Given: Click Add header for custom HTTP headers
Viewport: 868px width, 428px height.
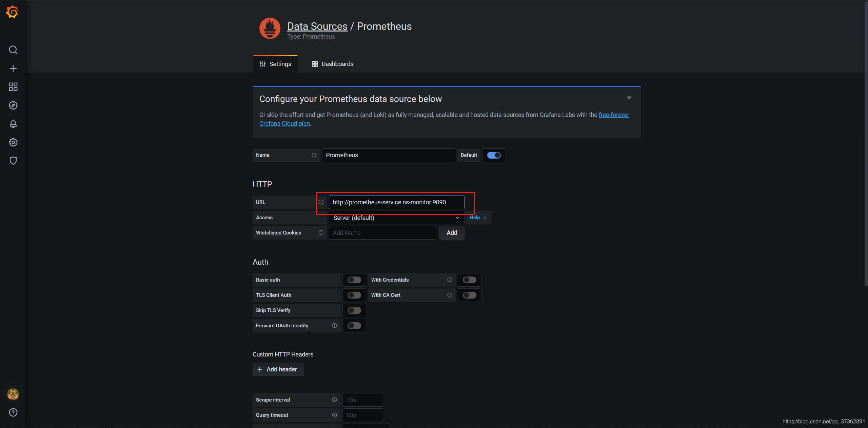Looking at the screenshot, I should tap(278, 369).
